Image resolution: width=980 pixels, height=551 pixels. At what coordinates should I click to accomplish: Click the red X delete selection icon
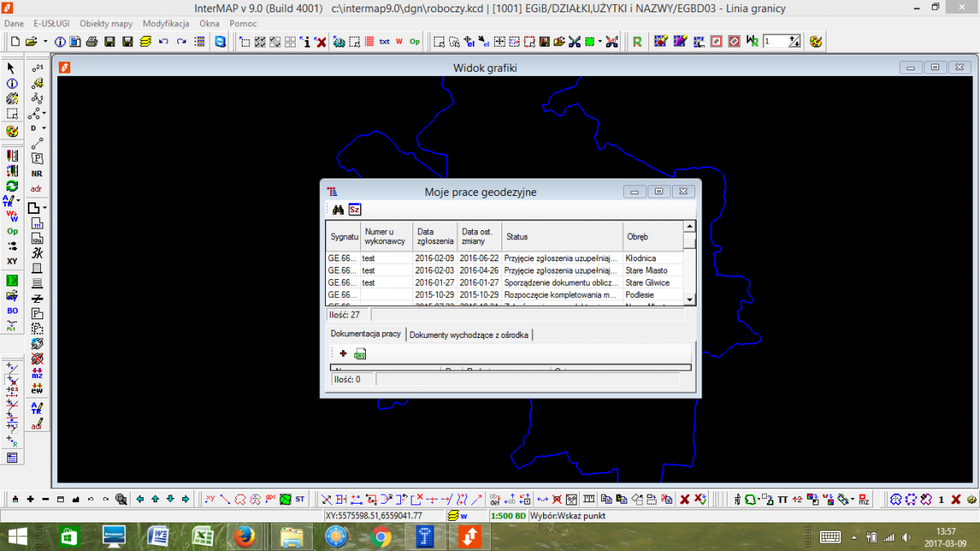point(321,41)
